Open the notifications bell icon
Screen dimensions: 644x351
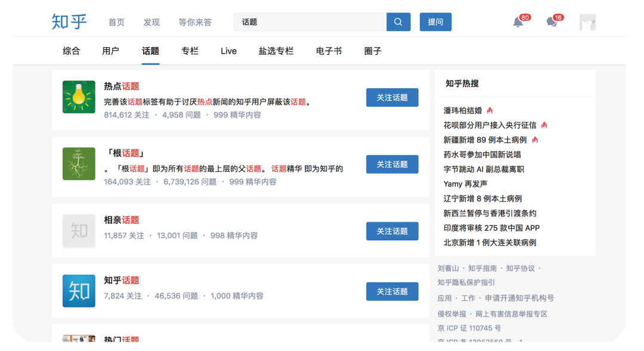click(518, 23)
